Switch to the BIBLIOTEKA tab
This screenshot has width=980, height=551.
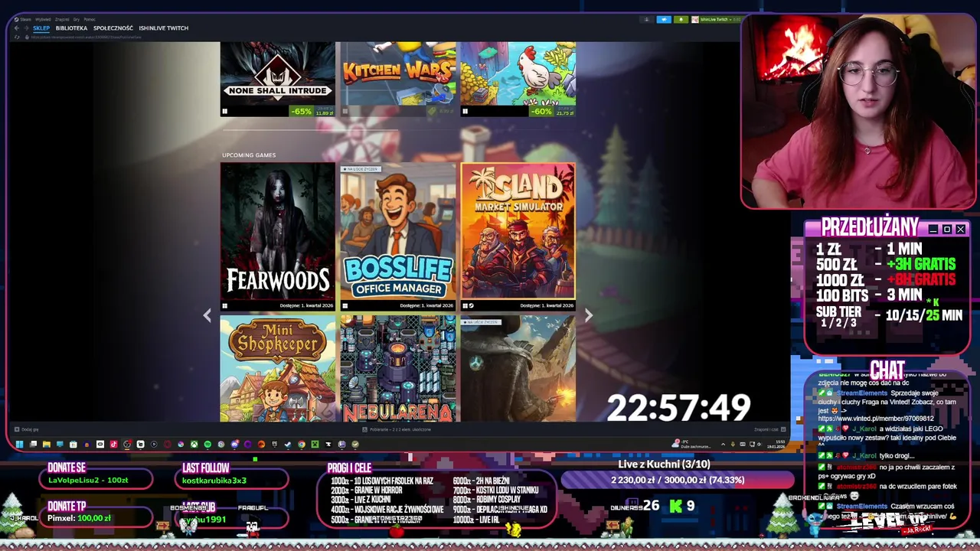tap(71, 28)
